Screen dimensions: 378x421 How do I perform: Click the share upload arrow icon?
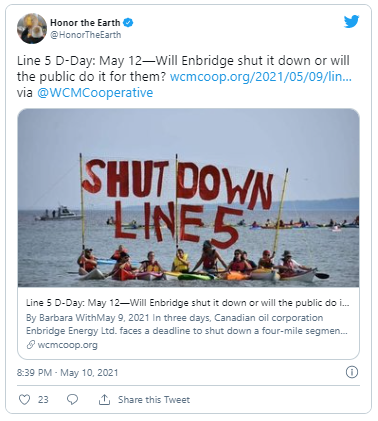104,399
